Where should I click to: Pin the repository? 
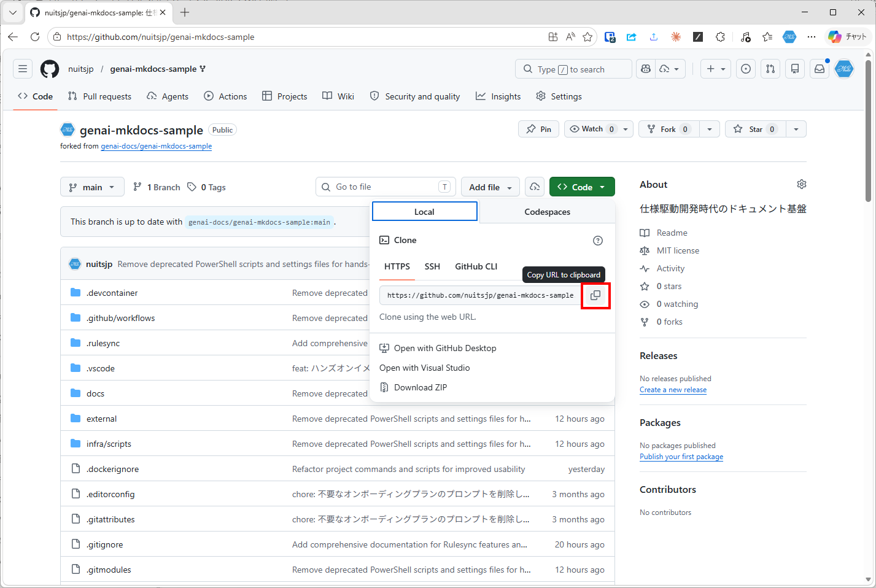point(538,129)
